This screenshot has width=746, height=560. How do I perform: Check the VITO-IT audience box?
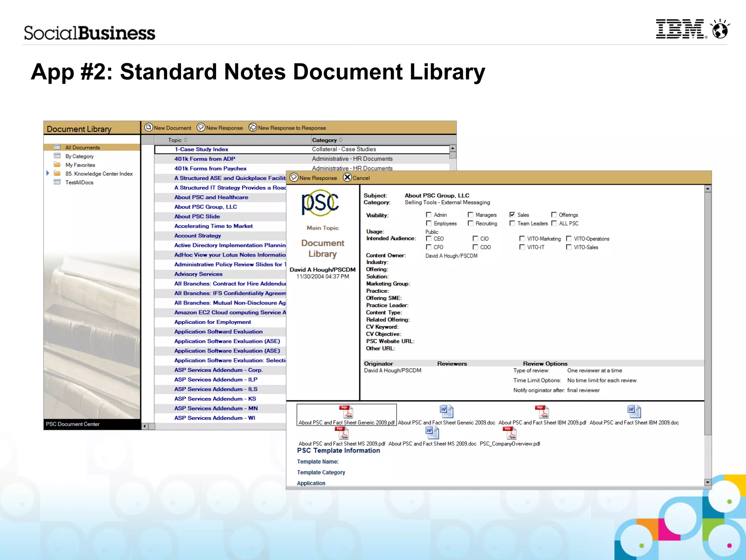[x=522, y=247]
